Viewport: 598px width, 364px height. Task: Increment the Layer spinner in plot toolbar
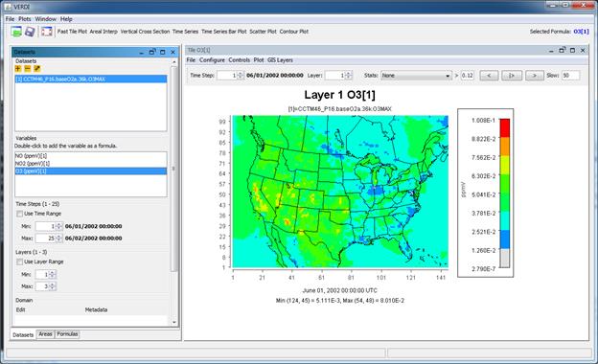(348, 74)
